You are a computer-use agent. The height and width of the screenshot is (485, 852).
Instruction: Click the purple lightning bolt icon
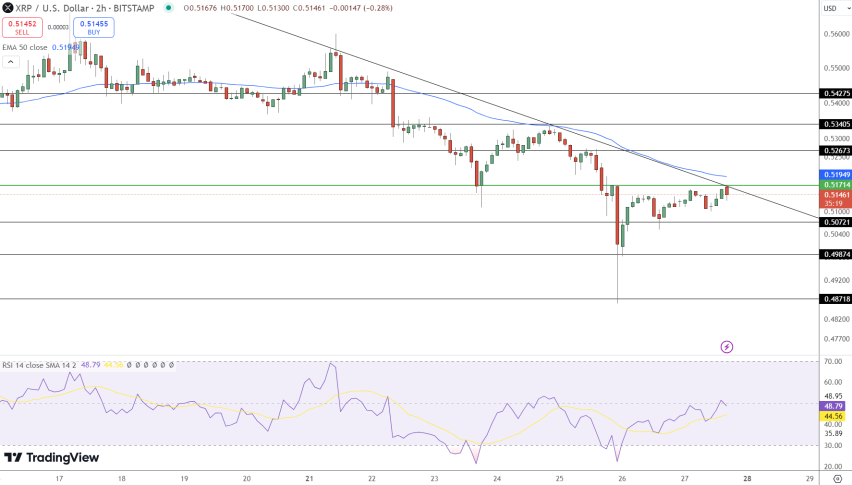727,347
